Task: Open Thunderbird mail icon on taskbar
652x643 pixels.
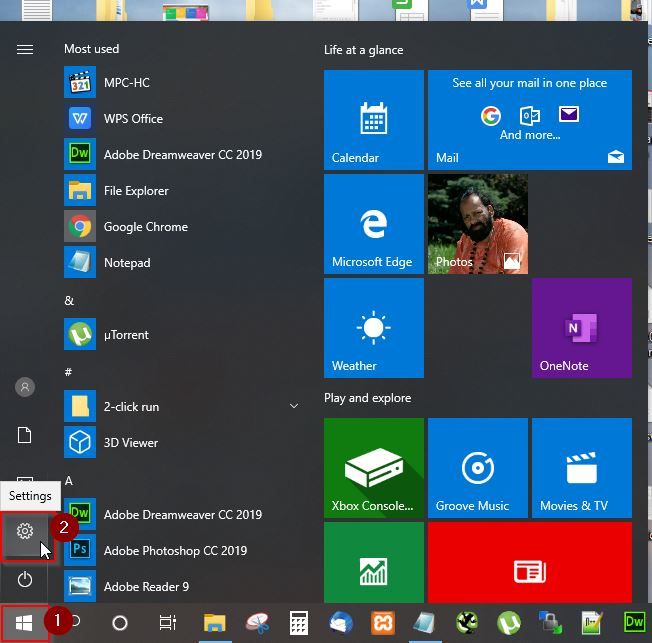Action: 341,623
